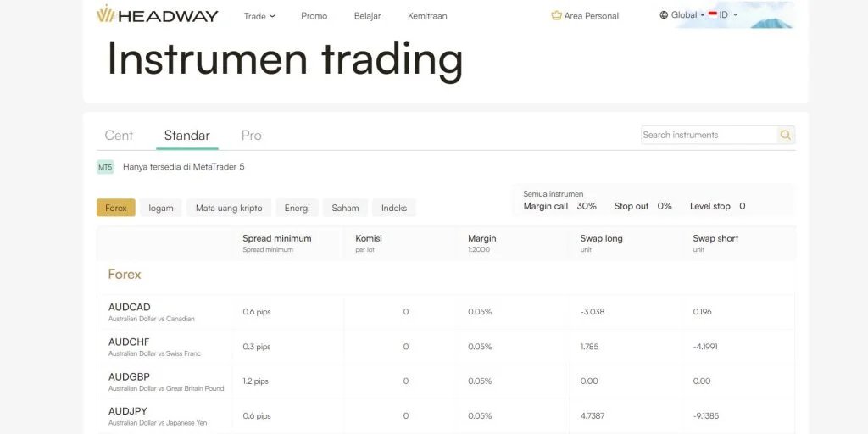Switch to the Cent account tab

click(x=119, y=136)
